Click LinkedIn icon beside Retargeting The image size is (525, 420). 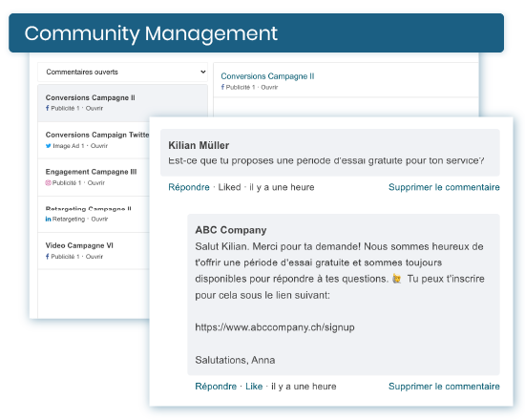(x=49, y=219)
